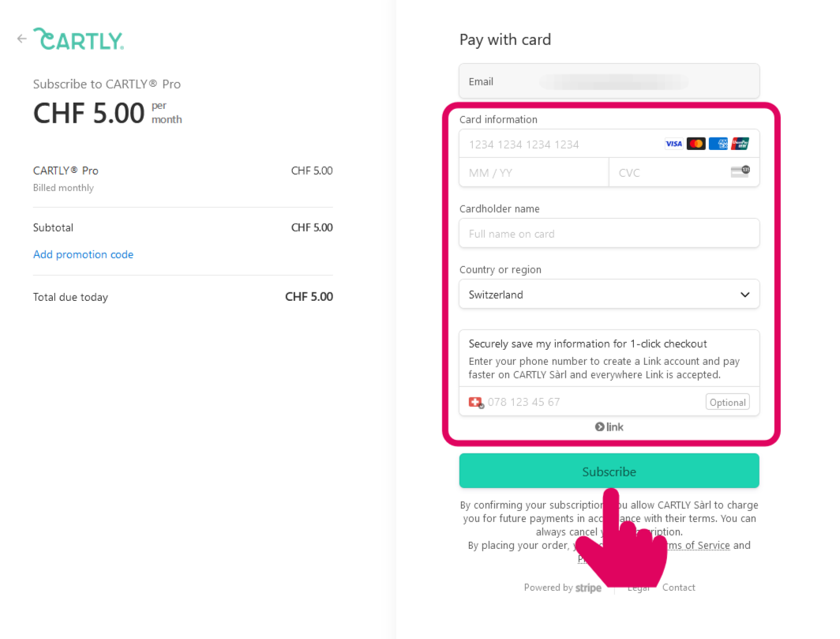The width and height of the screenshot is (840, 639).
Task: Open the Swiss flag phone country selector
Action: (475, 402)
